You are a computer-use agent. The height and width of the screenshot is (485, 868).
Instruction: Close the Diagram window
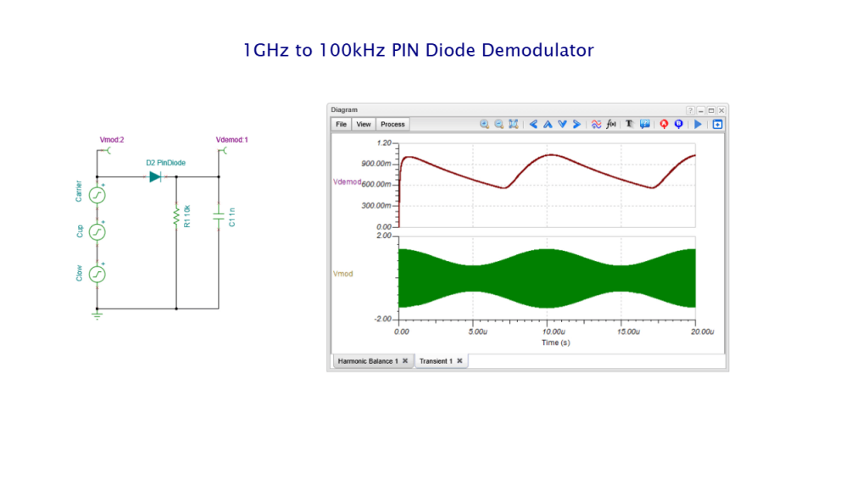[x=721, y=110]
